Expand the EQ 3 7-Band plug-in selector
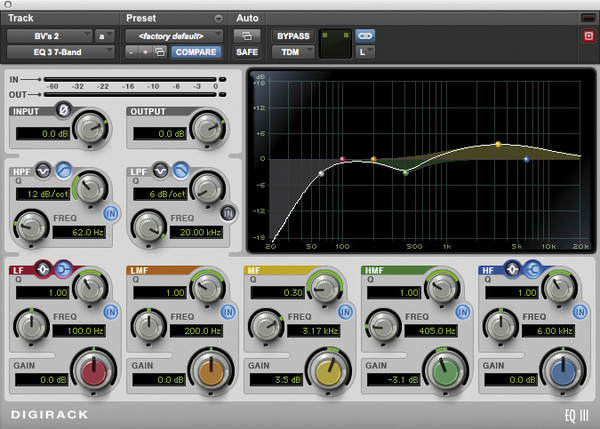This screenshot has height=429, width=600. 60,52
